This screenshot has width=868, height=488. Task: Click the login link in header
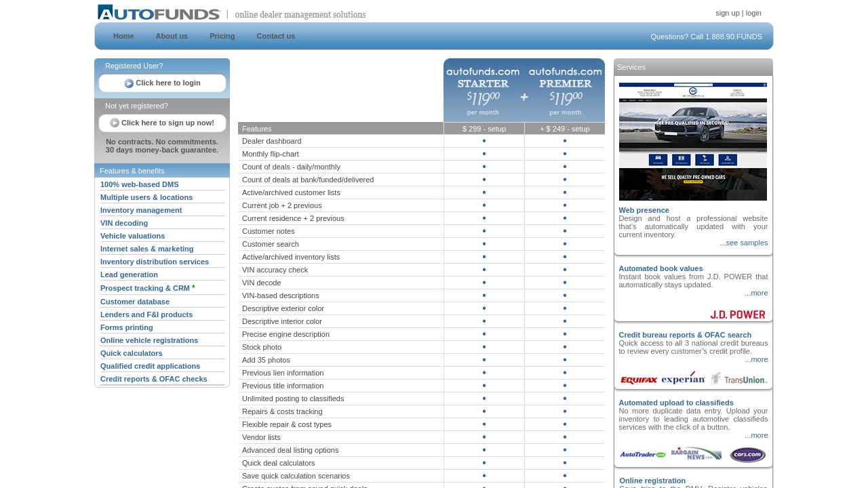(753, 13)
